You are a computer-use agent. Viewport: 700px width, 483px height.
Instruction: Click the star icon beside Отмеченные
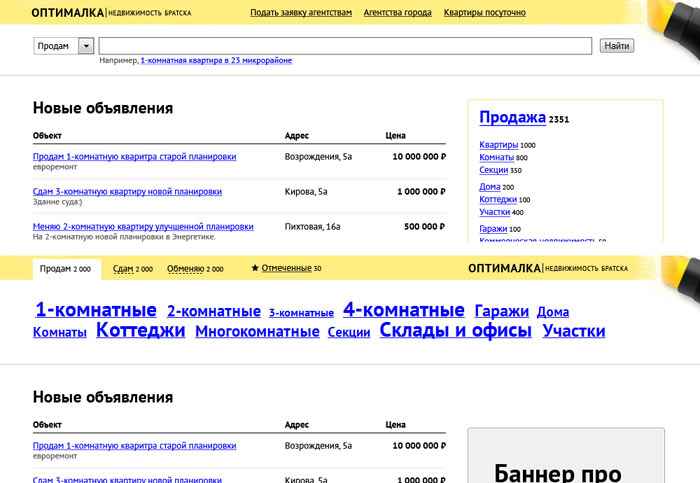pos(255,268)
